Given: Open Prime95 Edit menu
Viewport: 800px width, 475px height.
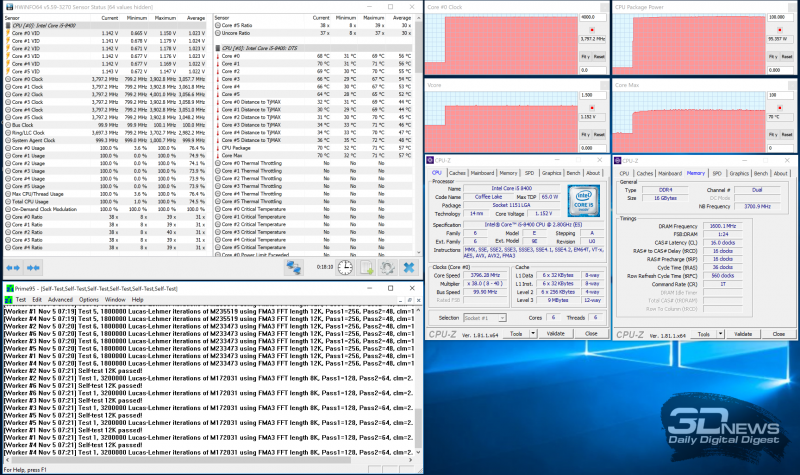Looking at the screenshot, I should [37, 299].
